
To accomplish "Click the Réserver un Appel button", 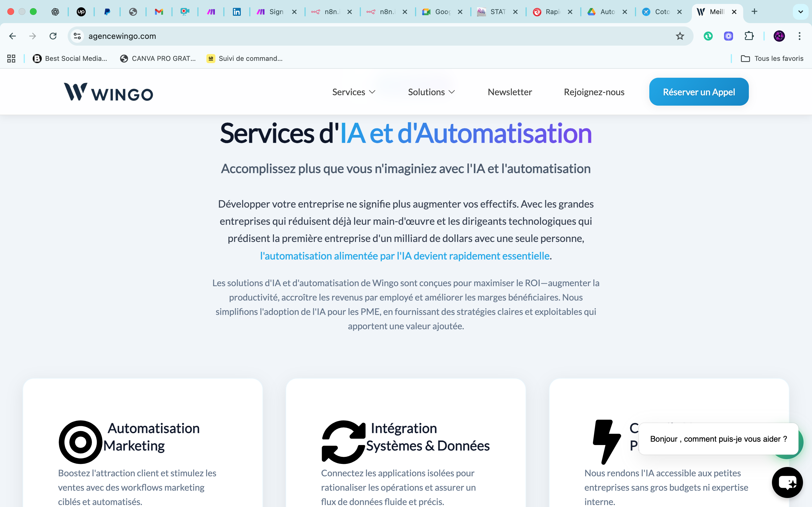I will coord(699,92).
